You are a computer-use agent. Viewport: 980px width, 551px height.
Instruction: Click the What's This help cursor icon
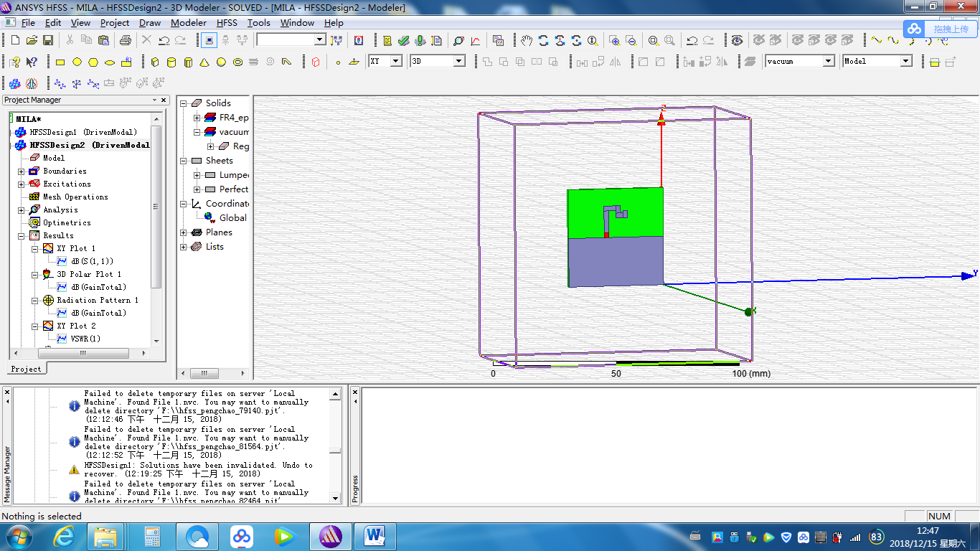(32, 62)
